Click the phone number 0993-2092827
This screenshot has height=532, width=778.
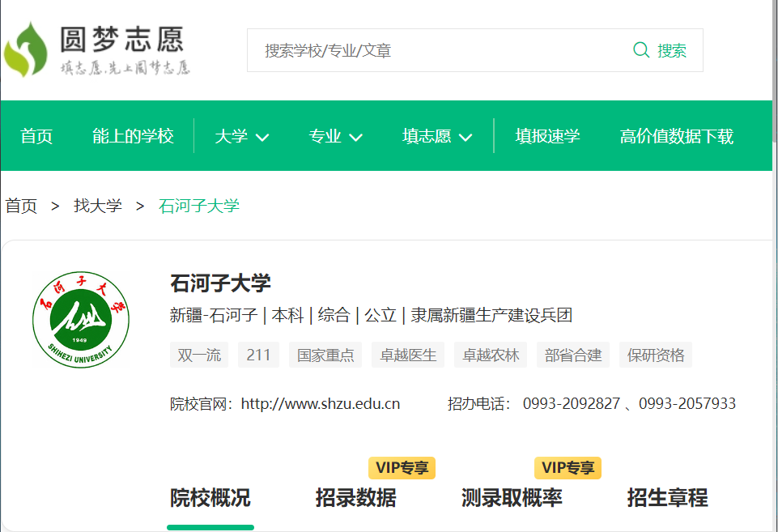pos(571,404)
